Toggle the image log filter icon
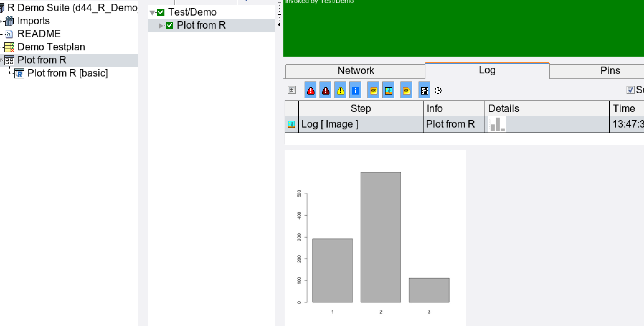This screenshot has width=644, height=326. pyautogui.click(x=388, y=91)
